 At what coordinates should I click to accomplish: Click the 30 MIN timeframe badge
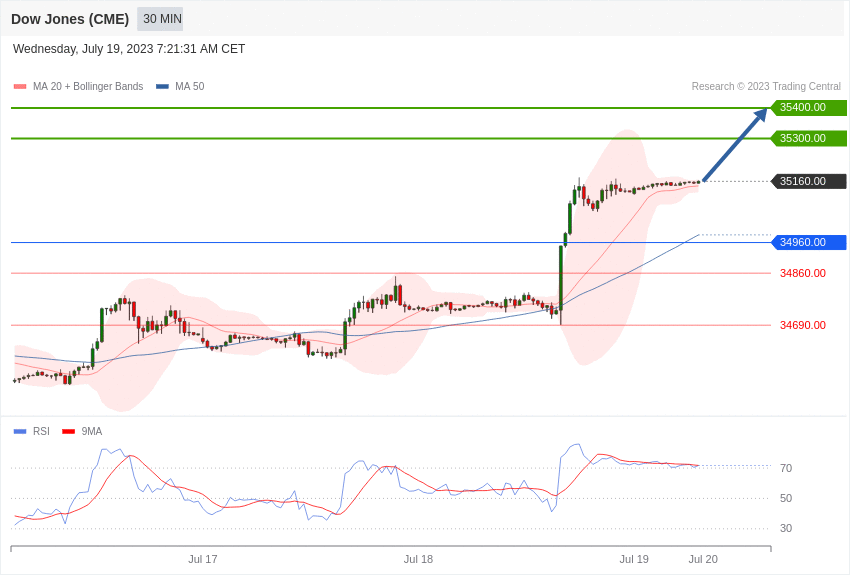coord(160,19)
